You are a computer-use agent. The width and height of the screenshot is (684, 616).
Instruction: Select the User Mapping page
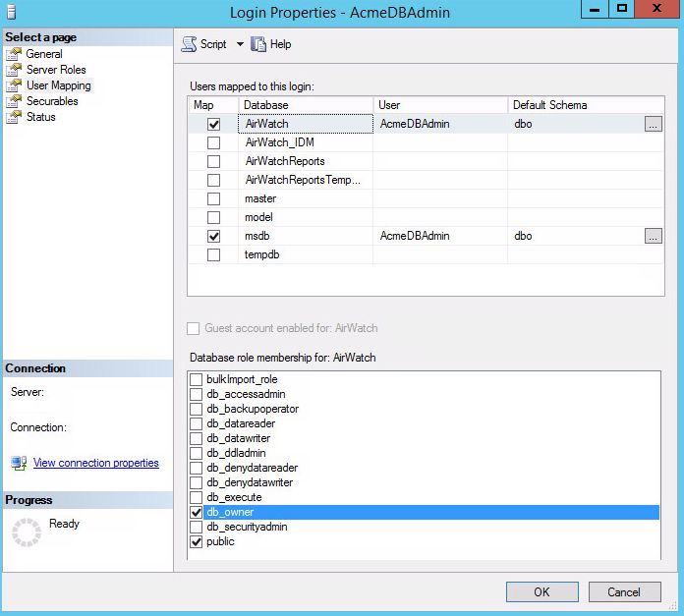59,85
